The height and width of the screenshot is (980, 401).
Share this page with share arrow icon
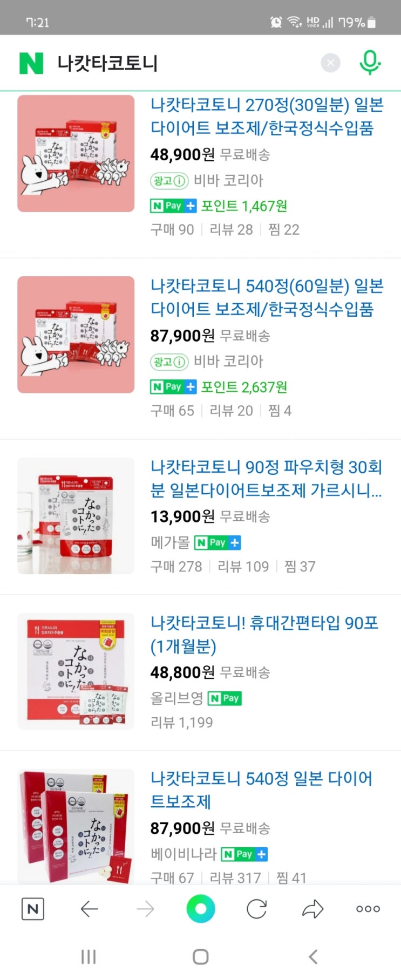[312, 909]
